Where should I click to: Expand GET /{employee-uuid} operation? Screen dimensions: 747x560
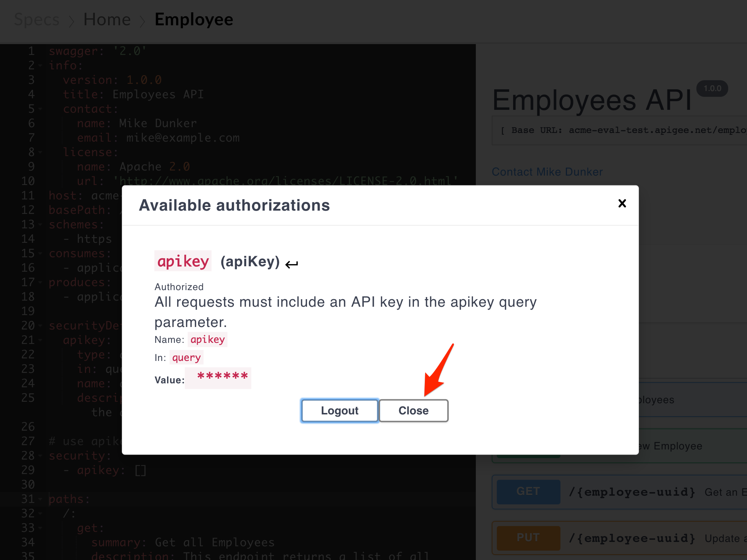tap(619, 492)
